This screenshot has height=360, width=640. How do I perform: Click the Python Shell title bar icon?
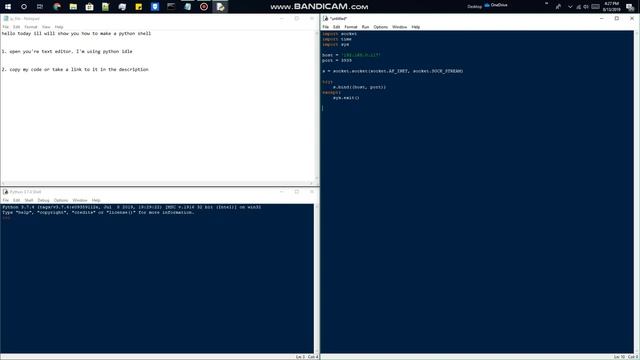6,191
